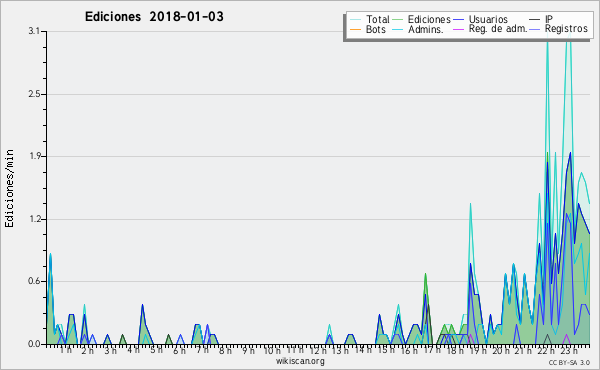Click the '15 h' x-axis label

[386, 350]
